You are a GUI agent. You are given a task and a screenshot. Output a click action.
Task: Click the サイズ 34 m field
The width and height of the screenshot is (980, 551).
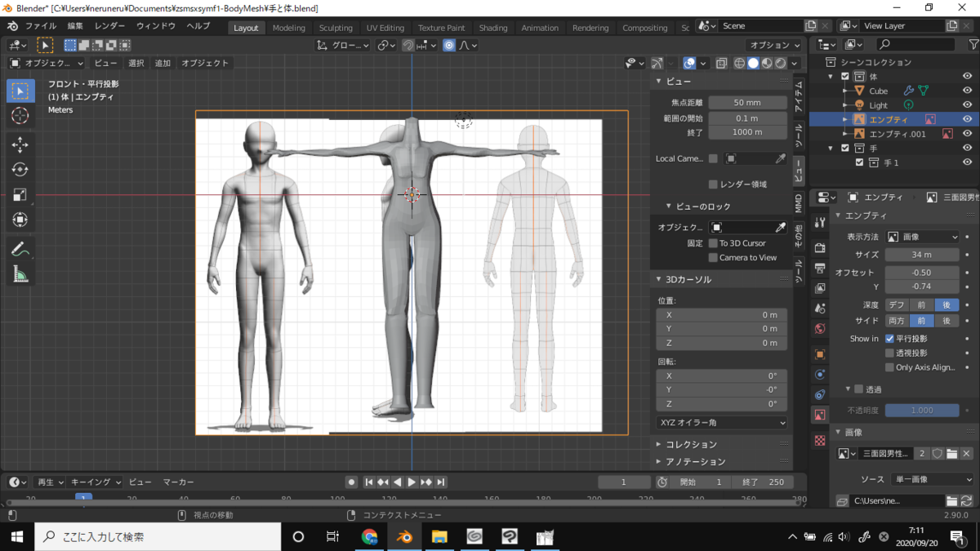point(922,255)
